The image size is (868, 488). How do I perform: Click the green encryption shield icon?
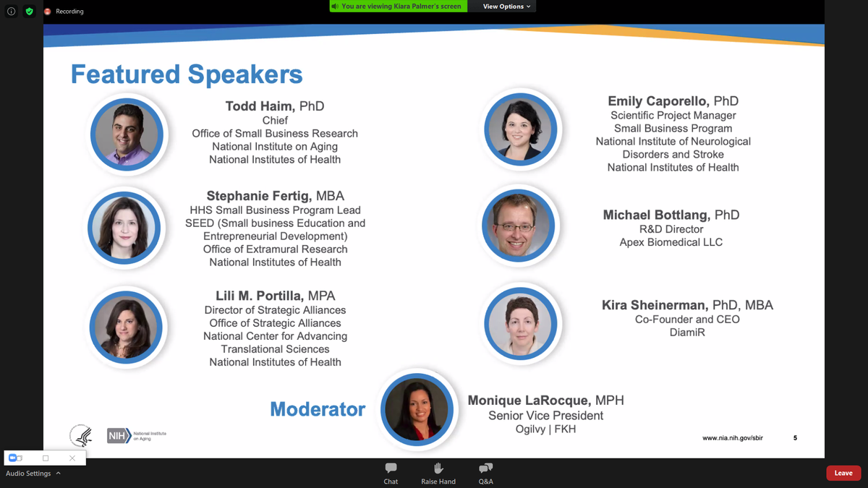click(x=30, y=12)
